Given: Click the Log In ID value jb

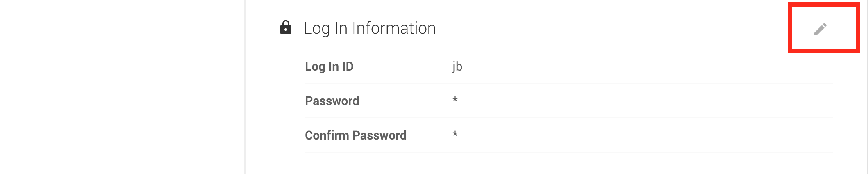Looking at the screenshot, I should point(457,66).
